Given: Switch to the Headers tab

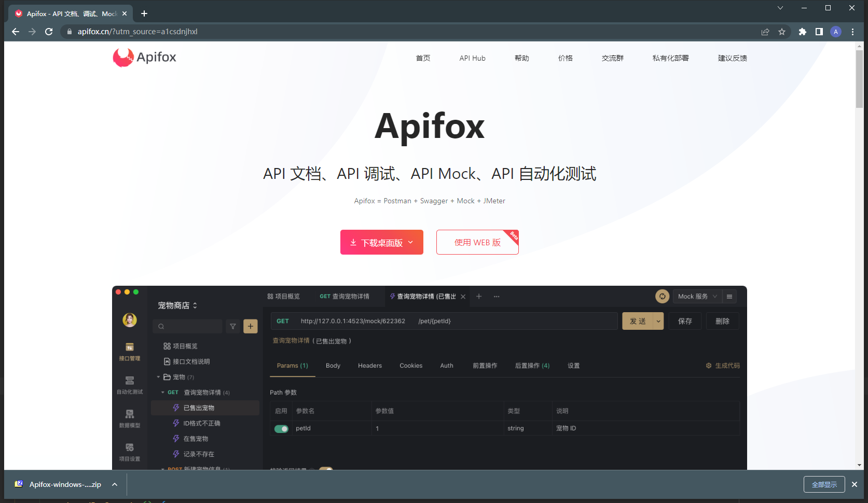Looking at the screenshot, I should [x=370, y=366].
